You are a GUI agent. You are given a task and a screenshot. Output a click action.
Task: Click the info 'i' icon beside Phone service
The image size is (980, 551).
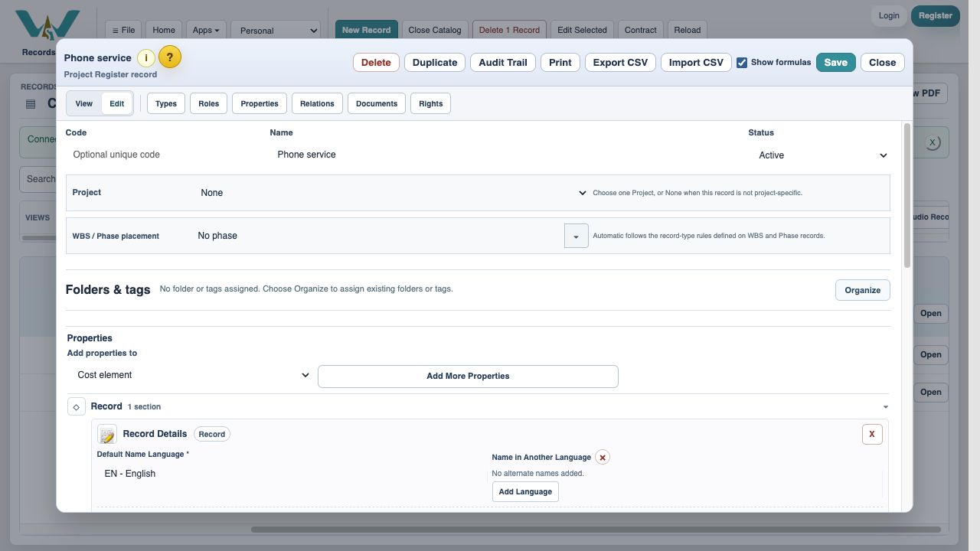(x=146, y=58)
